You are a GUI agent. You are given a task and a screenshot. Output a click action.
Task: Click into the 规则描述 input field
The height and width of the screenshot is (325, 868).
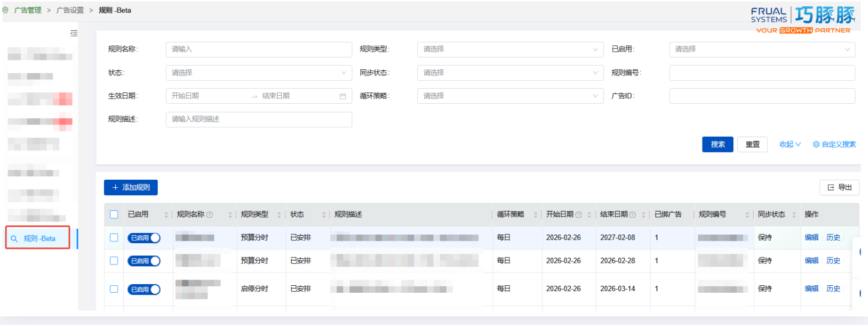pyautogui.click(x=259, y=119)
